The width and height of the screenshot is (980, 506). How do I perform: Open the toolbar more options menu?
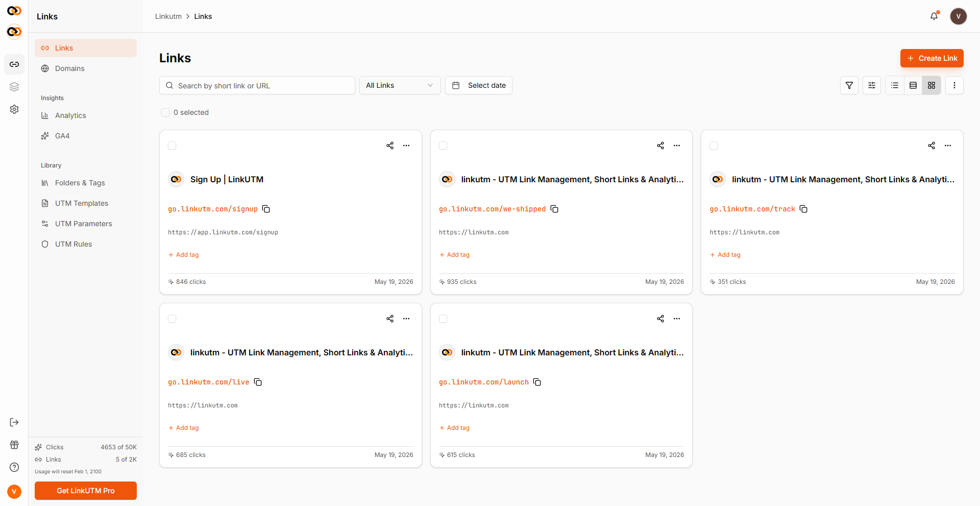point(954,85)
